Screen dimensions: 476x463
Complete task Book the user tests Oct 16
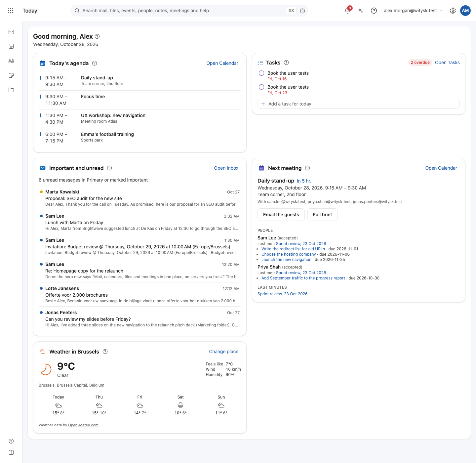pos(261,73)
